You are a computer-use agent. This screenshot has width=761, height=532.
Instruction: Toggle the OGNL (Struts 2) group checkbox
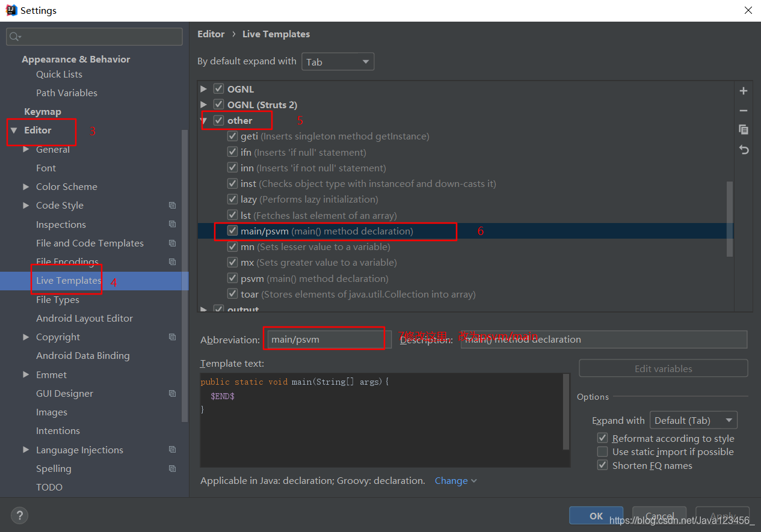[x=218, y=105]
